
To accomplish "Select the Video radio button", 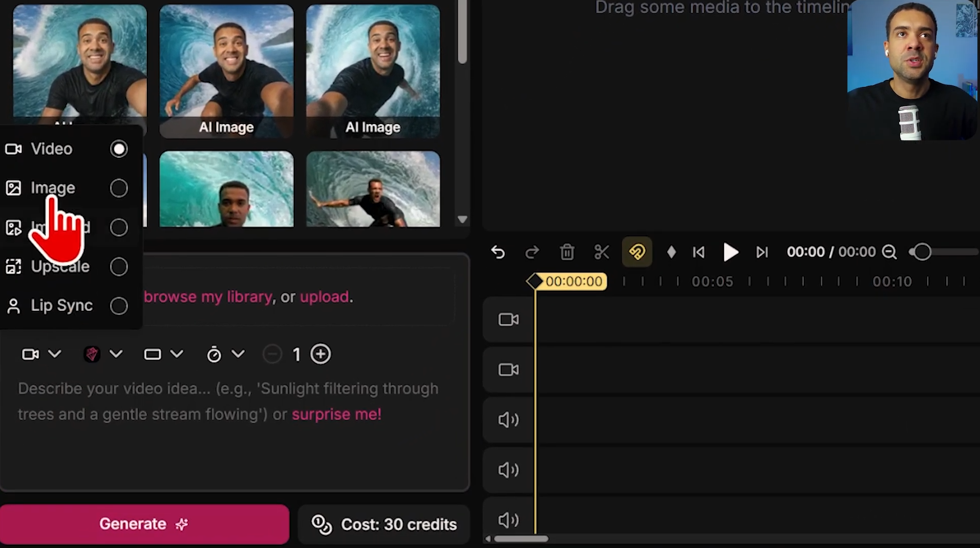I will click(119, 149).
